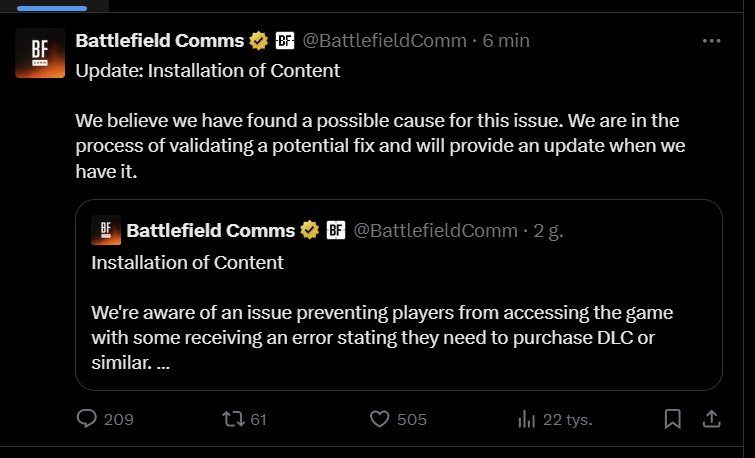Click Battlefield Comms main profile avatar
755x458 pixels.
40,54
